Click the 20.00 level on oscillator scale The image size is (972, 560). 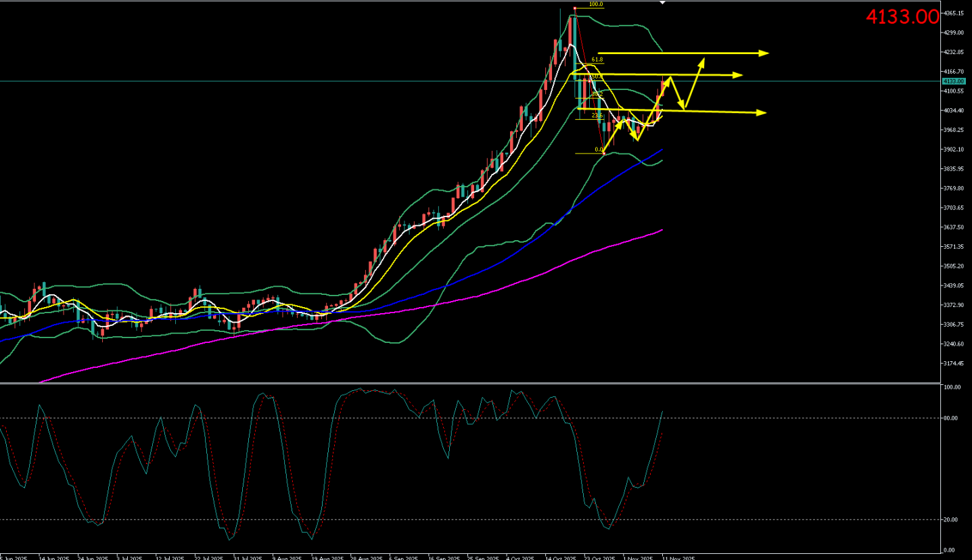[x=952, y=519]
